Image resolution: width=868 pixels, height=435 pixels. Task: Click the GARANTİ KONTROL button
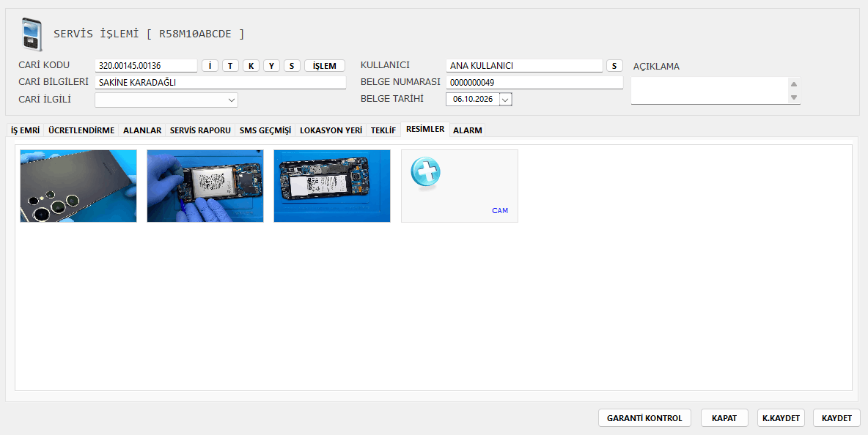[x=644, y=418]
